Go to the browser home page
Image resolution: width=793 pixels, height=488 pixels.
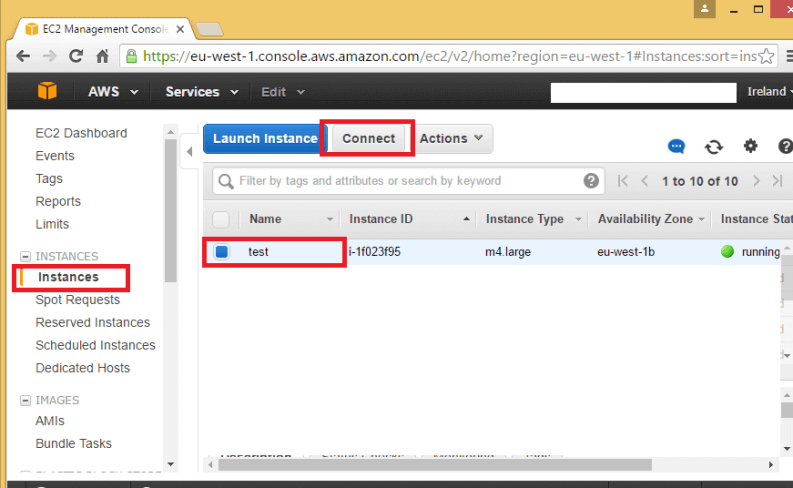(103, 56)
